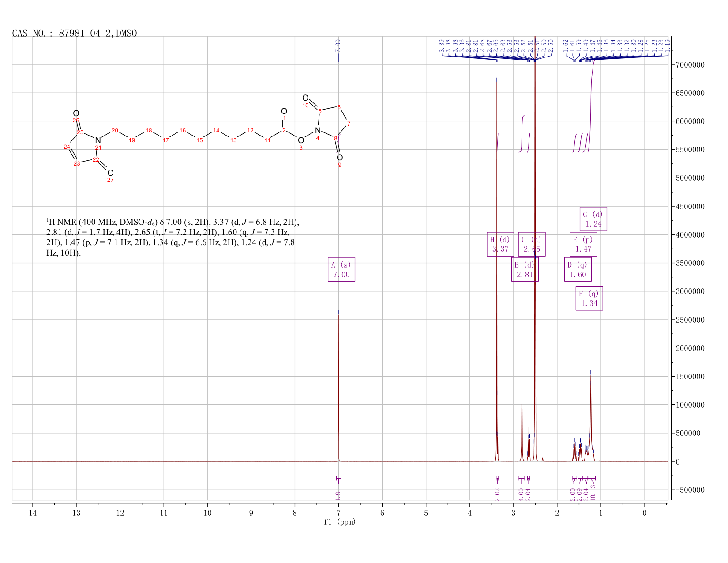
Task: Select the integral value 10.13
Action: (x=593, y=493)
